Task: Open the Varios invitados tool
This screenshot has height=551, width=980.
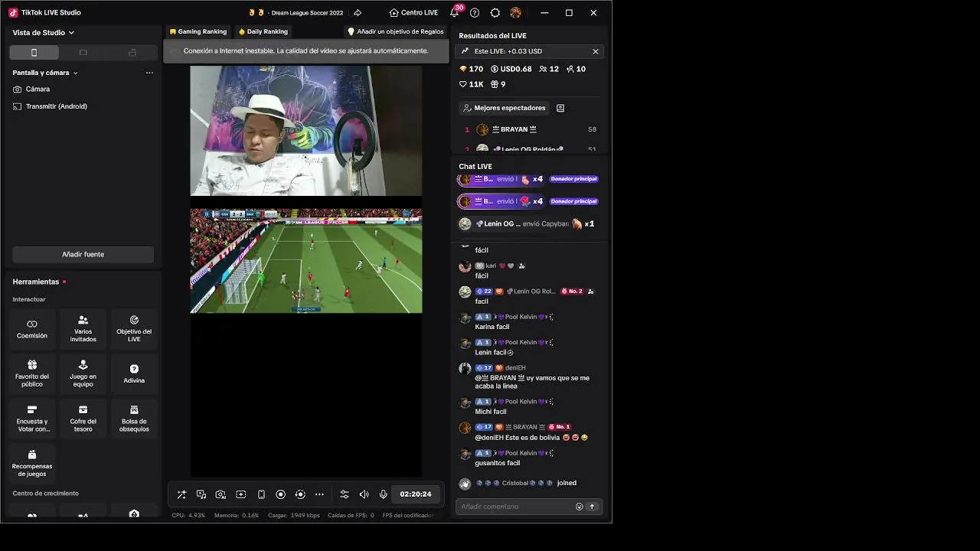Action: click(83, 329)
